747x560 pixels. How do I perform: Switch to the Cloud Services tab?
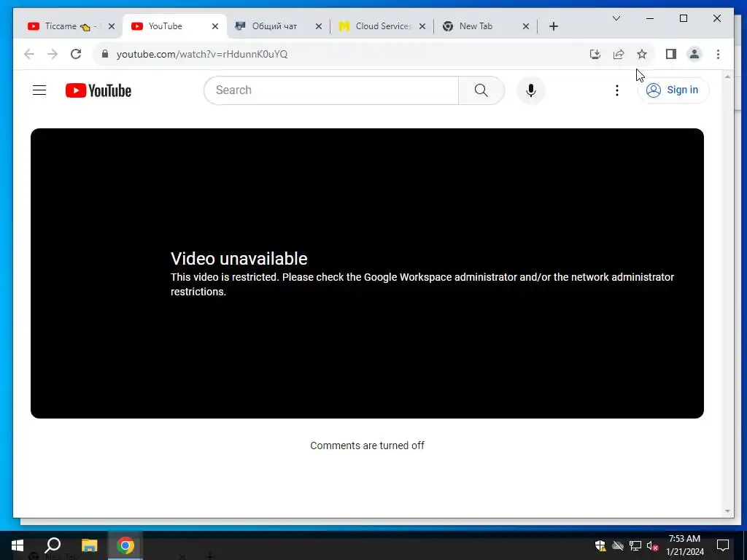coord(382,26)
